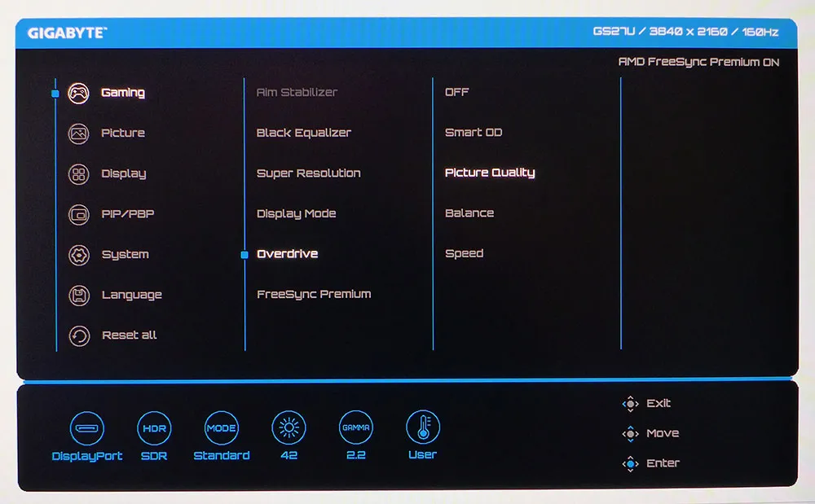Open the System menu label

pyautogui.click(x=126, y=255)
